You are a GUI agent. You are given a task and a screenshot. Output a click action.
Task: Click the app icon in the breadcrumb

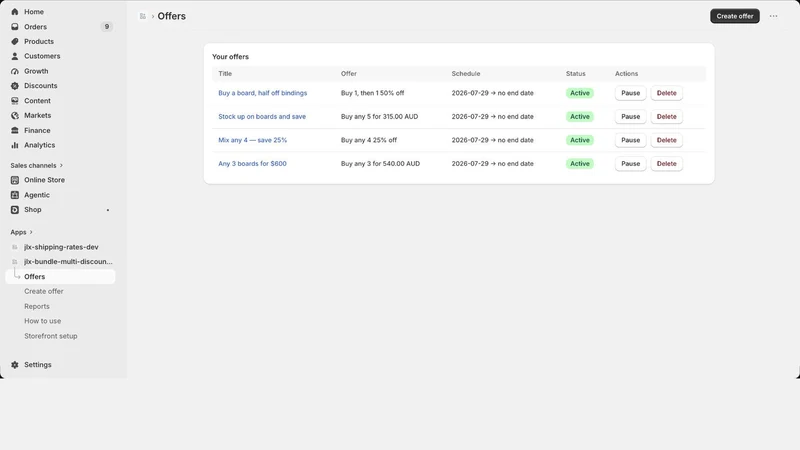click(x=143, y=16)
